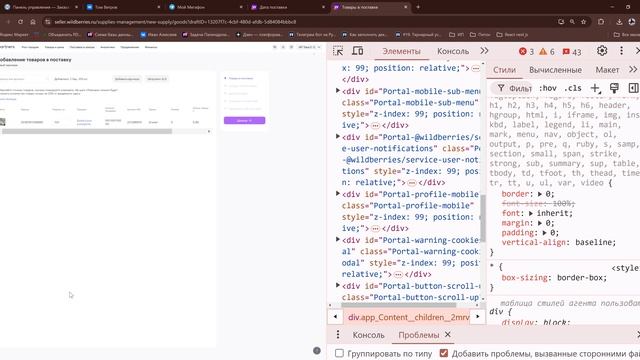Click the round help icon at page bottom
Screen dimensions: 640x360
point(317,350)
